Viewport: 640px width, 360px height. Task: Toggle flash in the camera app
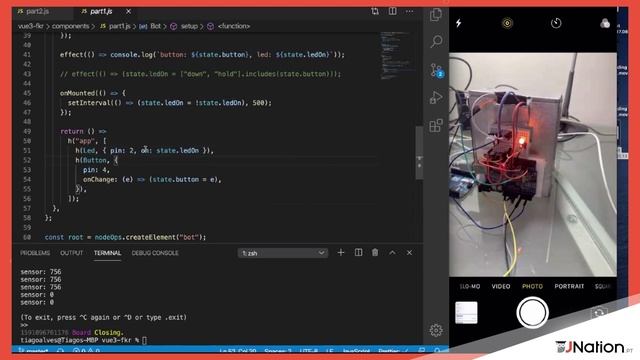point(458,23)
